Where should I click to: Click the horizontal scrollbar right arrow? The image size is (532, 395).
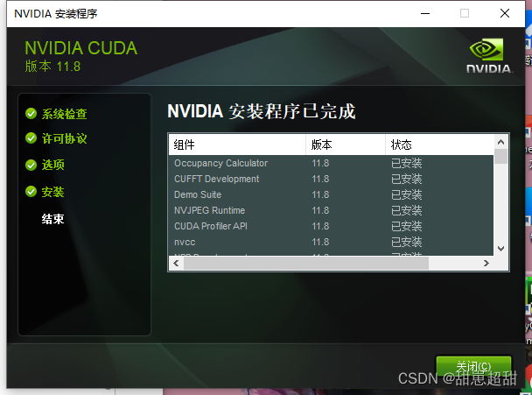pos(486,264)
